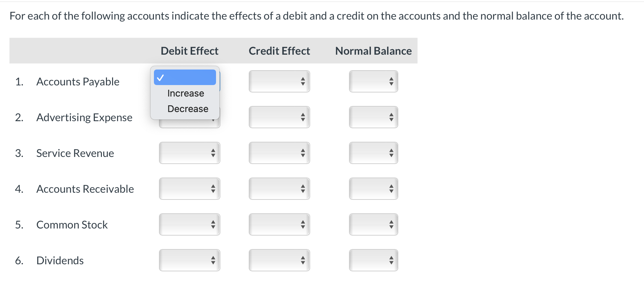Select Increase from the open dropdown menu
This screenshot has width=644, height=297.
(185, 93)
